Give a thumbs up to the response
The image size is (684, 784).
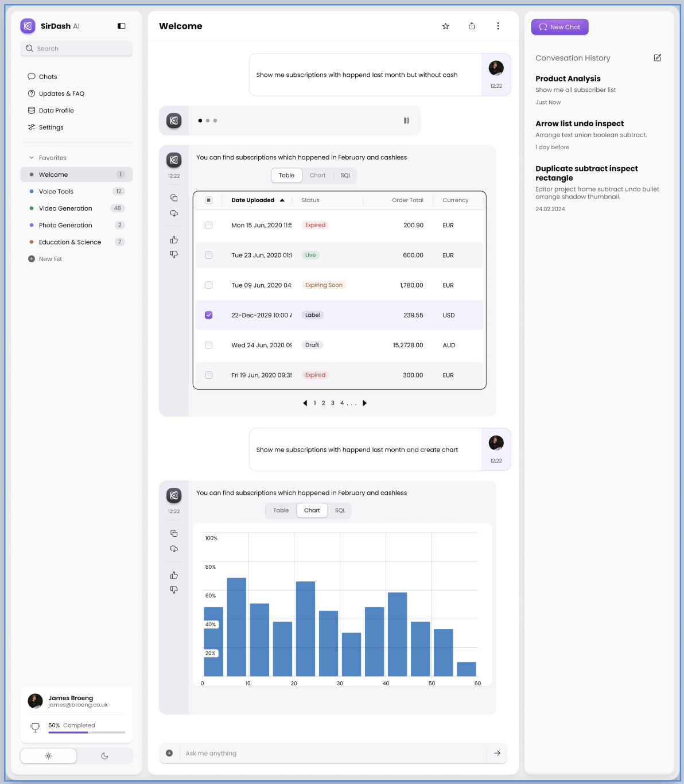(174, 240)
